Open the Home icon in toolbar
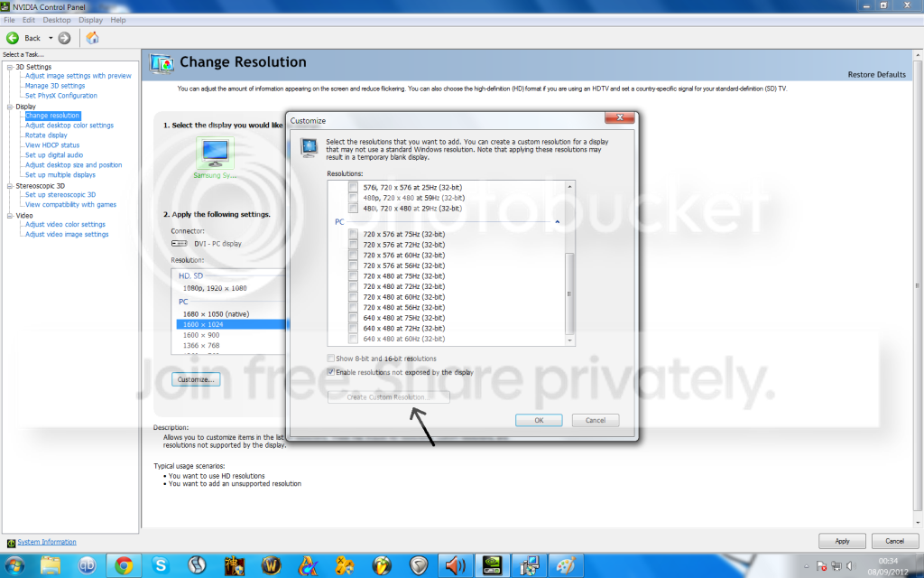 pyautogui.click(x=93, y=38)
